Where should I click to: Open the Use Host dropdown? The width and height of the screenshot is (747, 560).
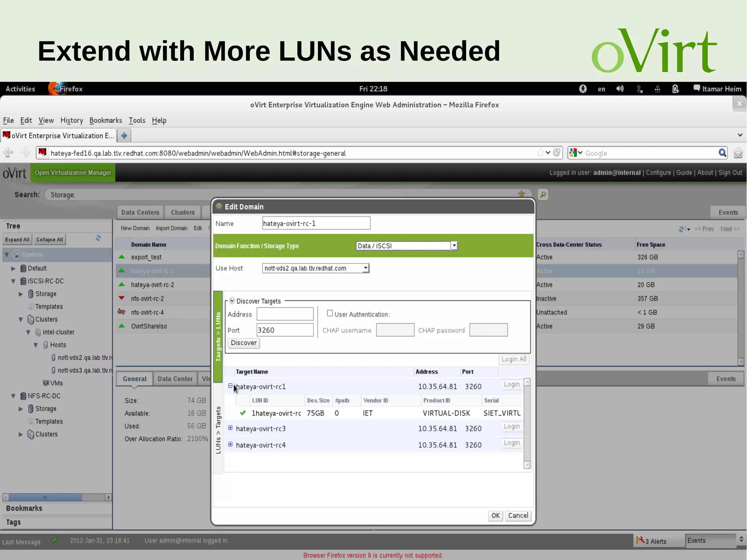coord(365,268)
